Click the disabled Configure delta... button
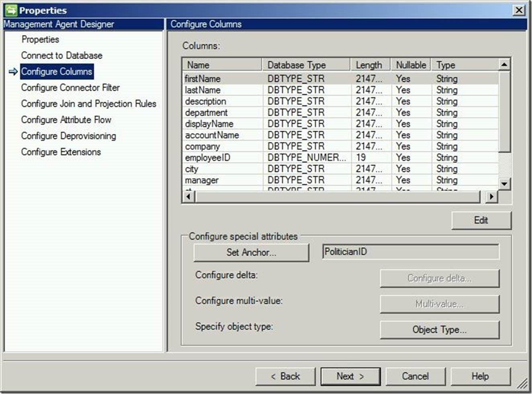This screenshot has height=394, width=532. coord(440,278)
